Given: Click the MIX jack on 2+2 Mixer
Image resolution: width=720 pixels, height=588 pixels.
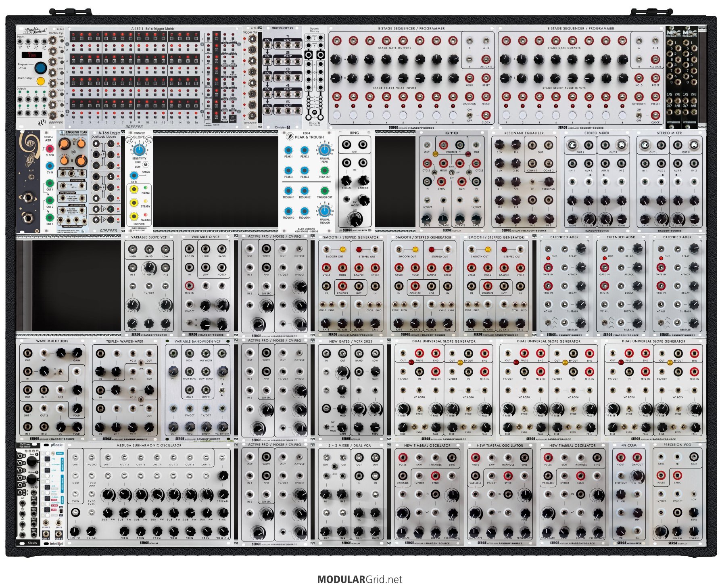Looking at the screenshot, I should pyautogui.click(x=334, y=467).
